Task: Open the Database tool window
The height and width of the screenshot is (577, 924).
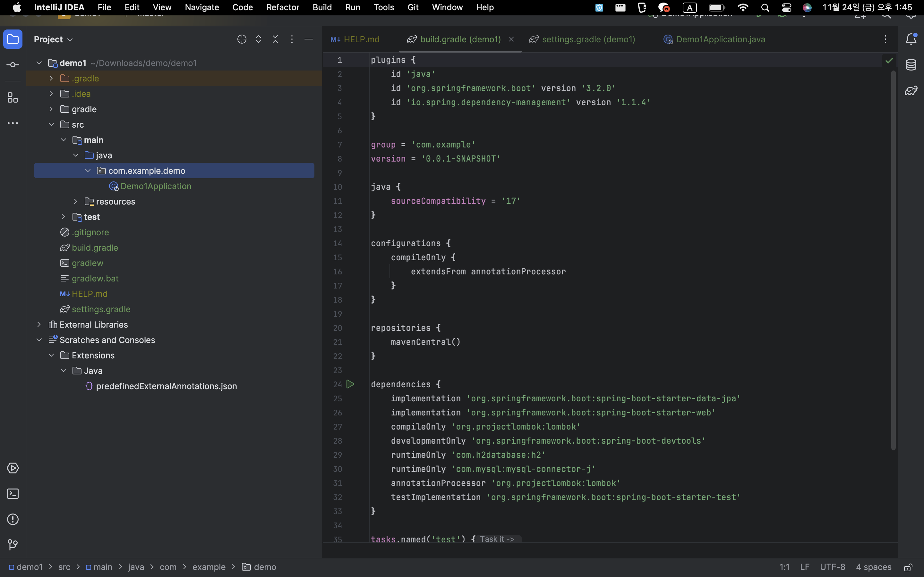Action: click(x=911, y=65)
